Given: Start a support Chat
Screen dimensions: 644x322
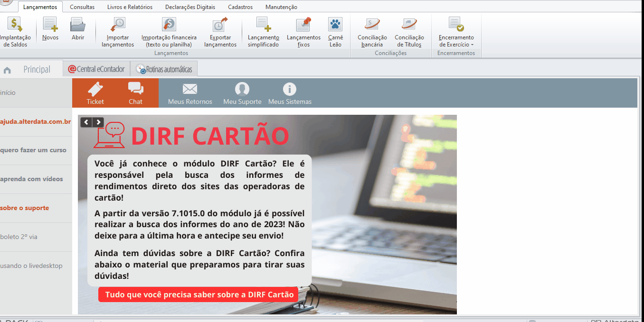Looking at the screenshot, I should (x=135, y=93).
